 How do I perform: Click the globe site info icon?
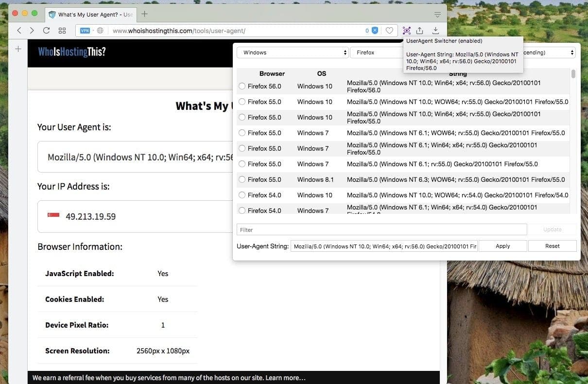(100, 31)
